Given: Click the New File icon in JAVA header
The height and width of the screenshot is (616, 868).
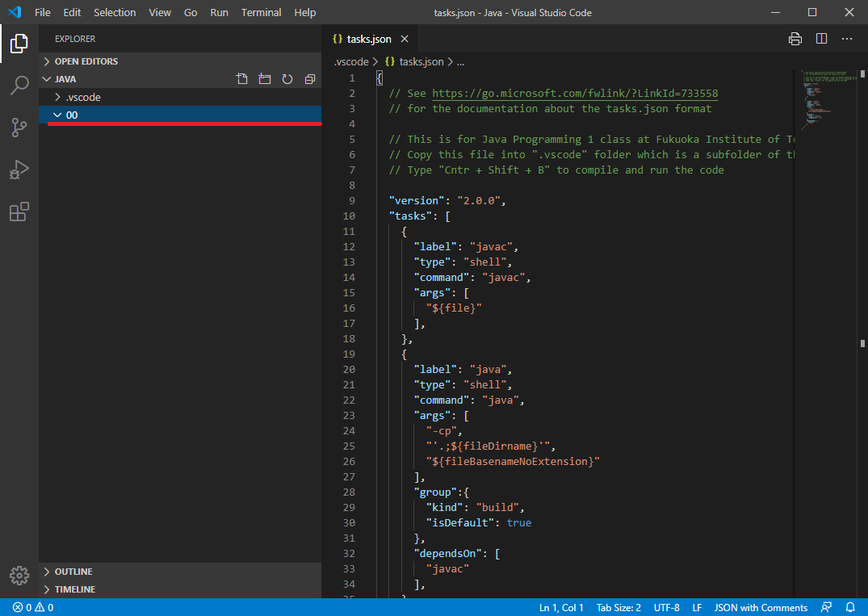Looking at the screenshot, I should tap(242, 79).
